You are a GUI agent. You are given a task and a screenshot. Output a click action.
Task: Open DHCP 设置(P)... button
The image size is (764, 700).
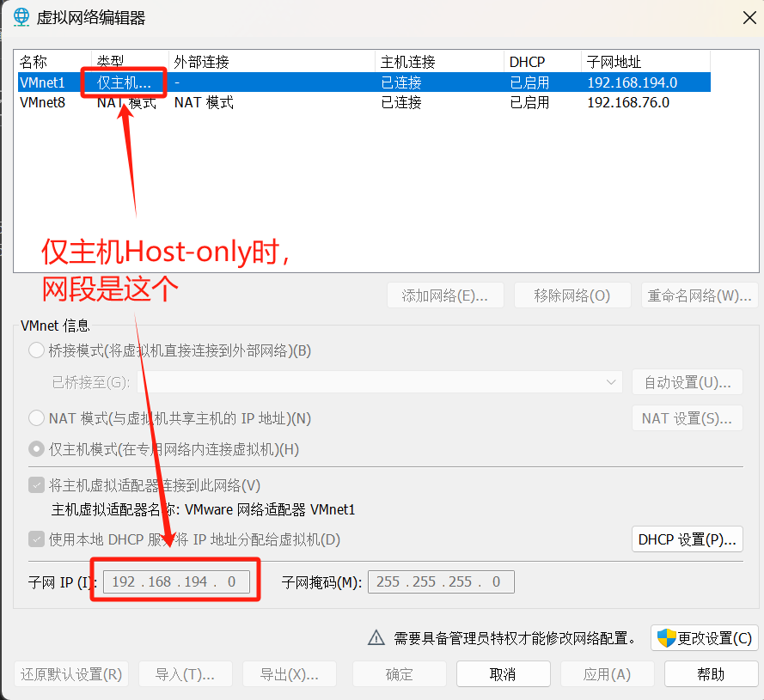688,539
